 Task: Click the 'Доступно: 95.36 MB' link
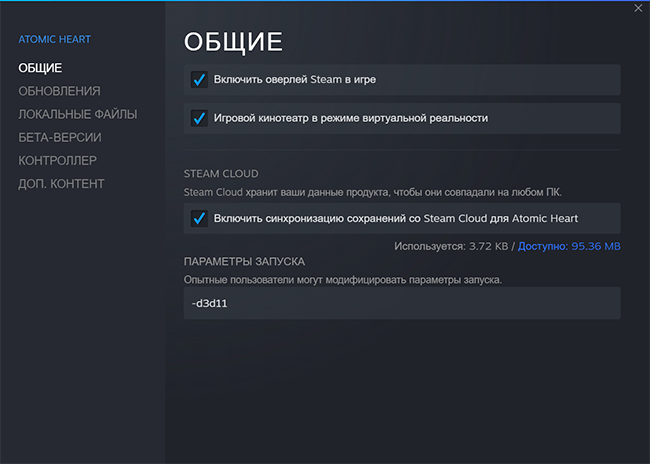point(569,246)
